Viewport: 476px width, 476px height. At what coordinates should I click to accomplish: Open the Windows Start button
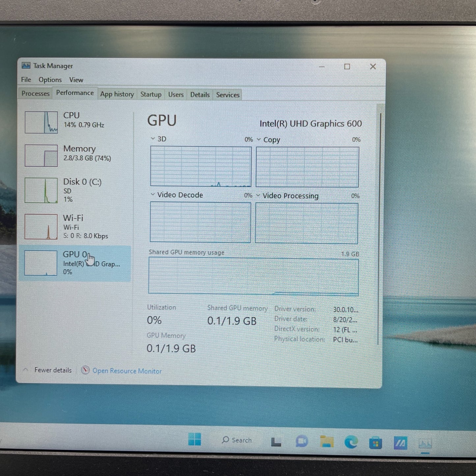pyautogui.click(x=195, y=439)
